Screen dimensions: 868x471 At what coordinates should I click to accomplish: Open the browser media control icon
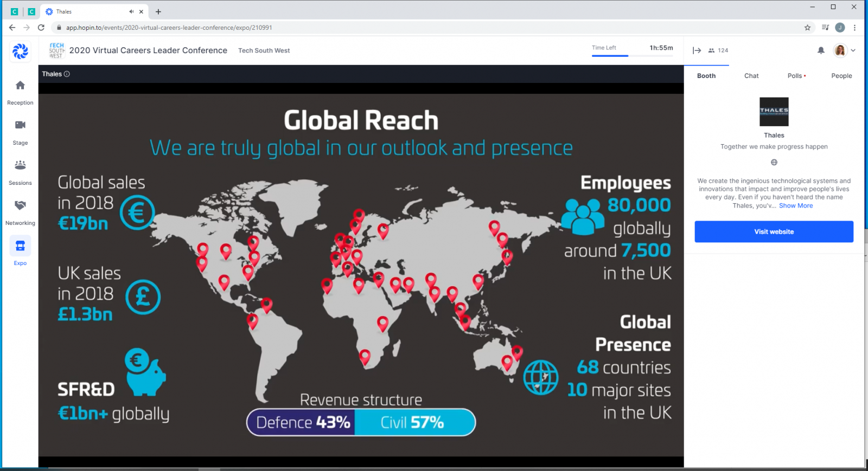[825, 28]
